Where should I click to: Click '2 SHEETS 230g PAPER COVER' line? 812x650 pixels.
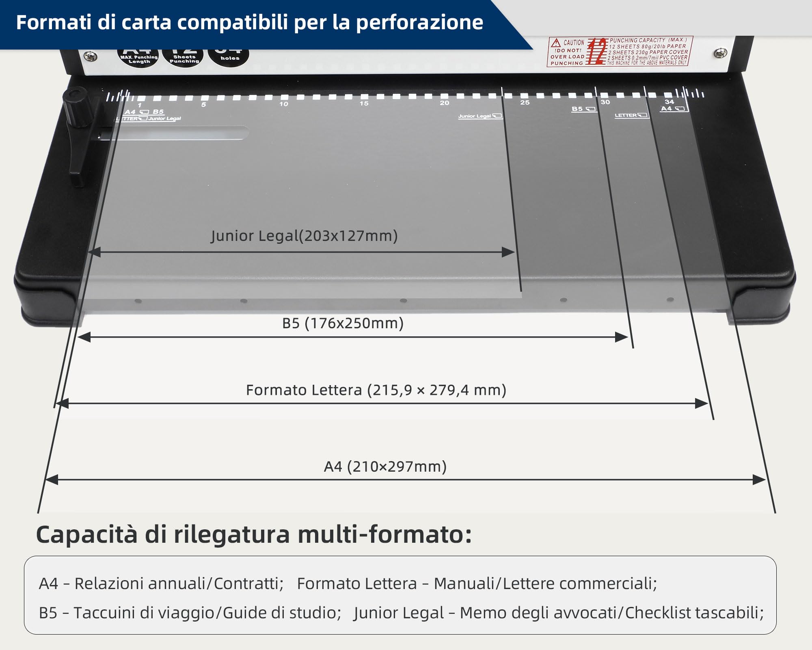648,52
